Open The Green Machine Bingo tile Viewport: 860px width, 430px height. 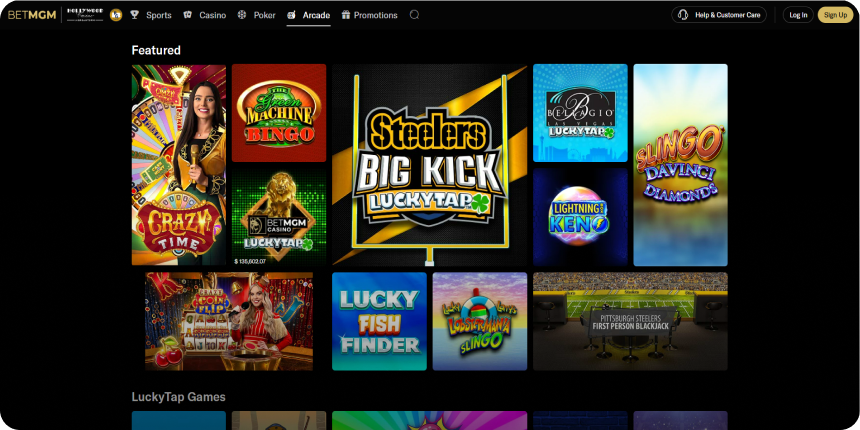279,113
